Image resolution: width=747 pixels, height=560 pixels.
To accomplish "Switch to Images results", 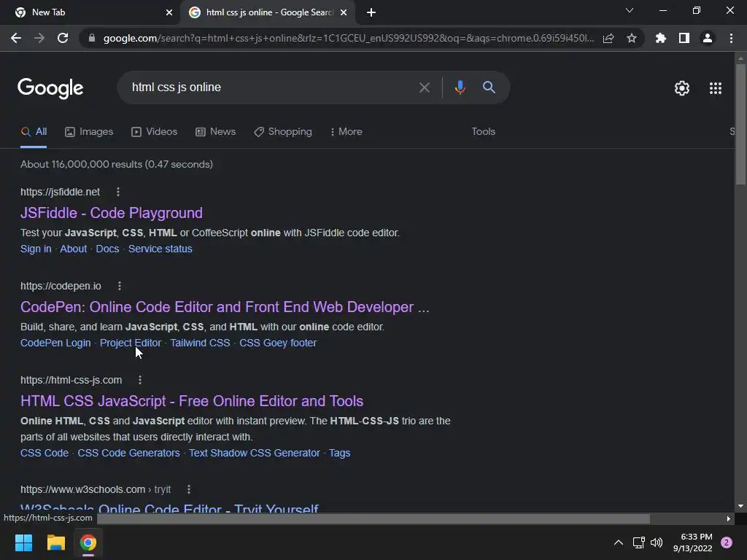I will click(x=89, y=132).
